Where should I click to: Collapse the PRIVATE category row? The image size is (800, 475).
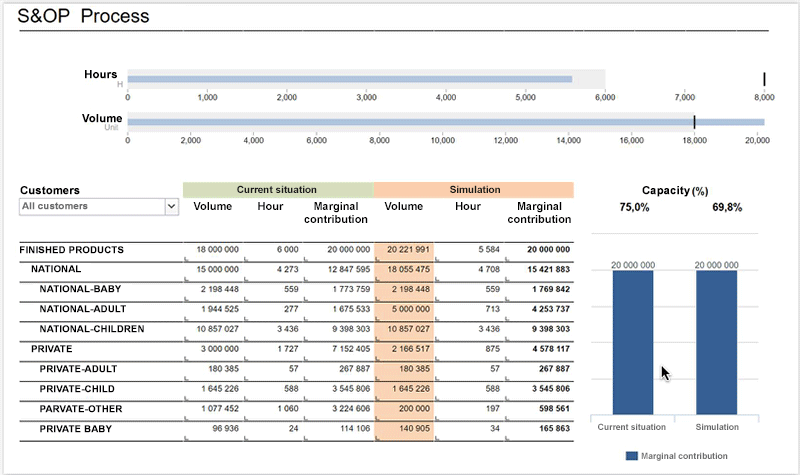[x=53, y=349]
